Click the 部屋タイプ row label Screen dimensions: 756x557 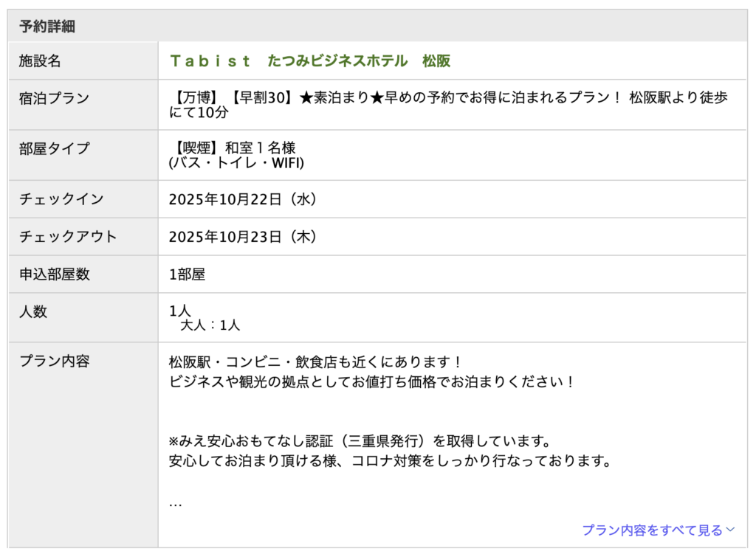[54, 148]
